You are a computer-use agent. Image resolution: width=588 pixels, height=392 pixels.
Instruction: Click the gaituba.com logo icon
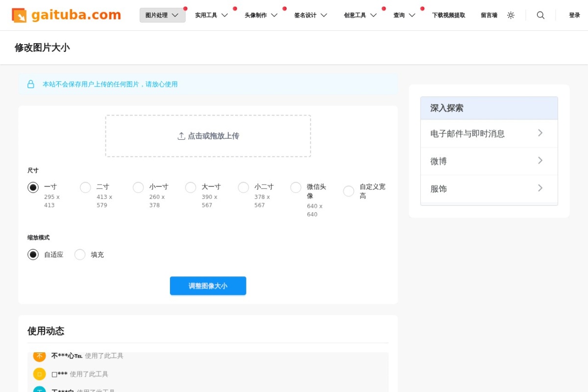pos(19,15)
